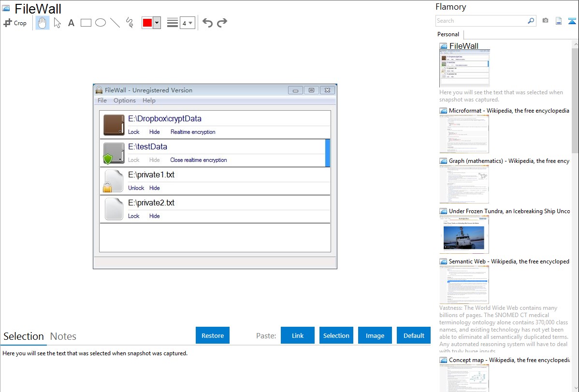Open the Under Frozen Tundra ship thumbnail
Image resolution: width=579 pixels, height=392 pixels.
point(464,234)
